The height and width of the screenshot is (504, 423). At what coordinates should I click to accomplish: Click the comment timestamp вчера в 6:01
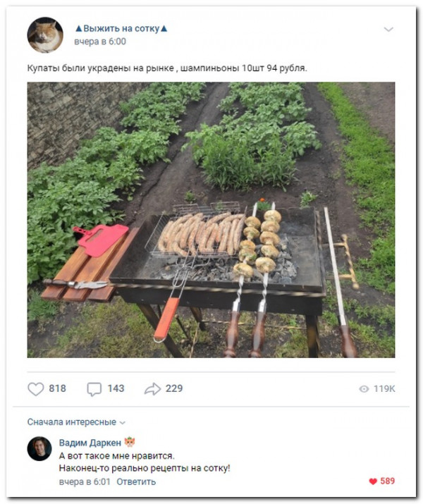click(x=84, y=482)
